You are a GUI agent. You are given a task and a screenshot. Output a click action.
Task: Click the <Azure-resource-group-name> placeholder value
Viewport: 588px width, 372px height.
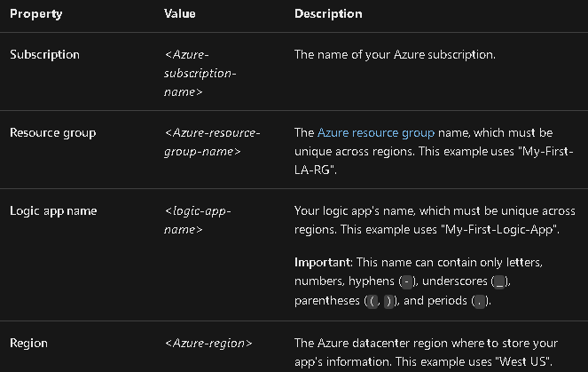[x=212, y=142]
